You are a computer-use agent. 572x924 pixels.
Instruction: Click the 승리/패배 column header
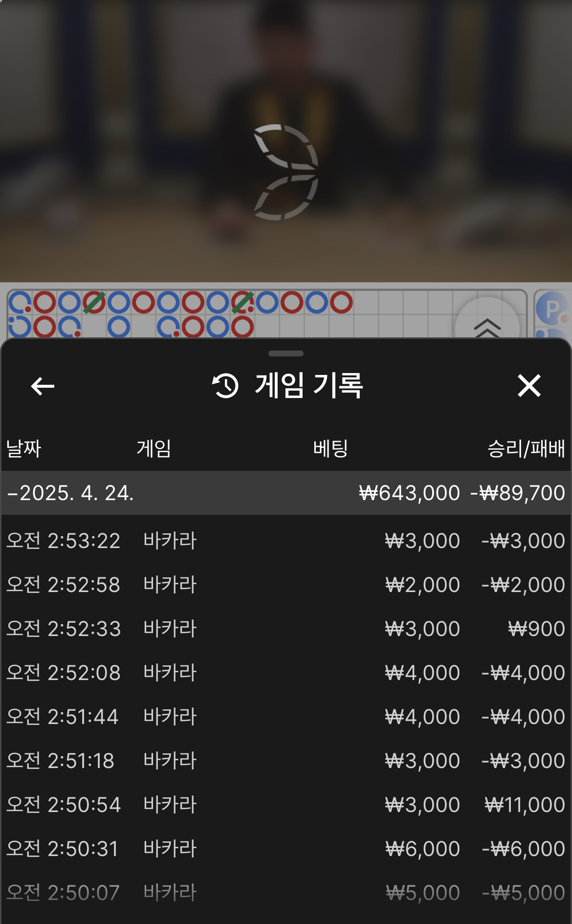click(x=526, y=448)
